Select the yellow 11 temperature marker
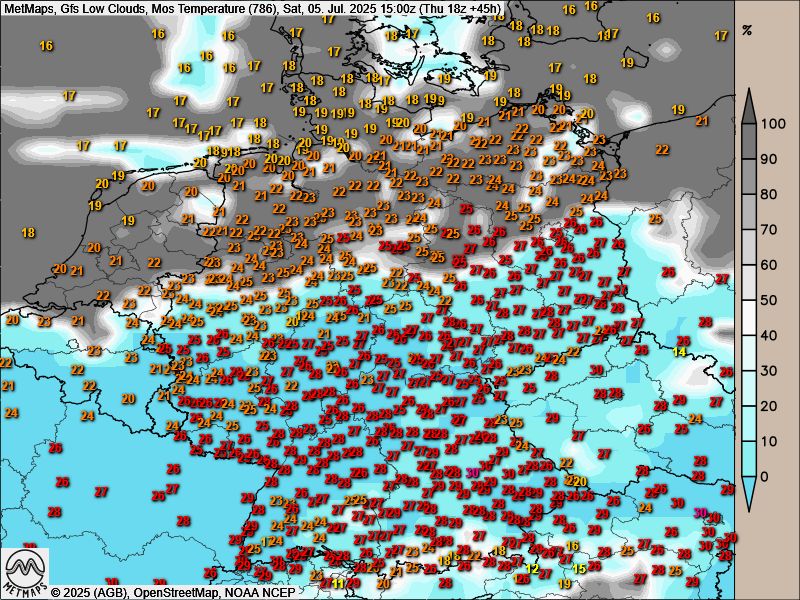The width and height of the screenshot is (800, 600). (339, 583)
